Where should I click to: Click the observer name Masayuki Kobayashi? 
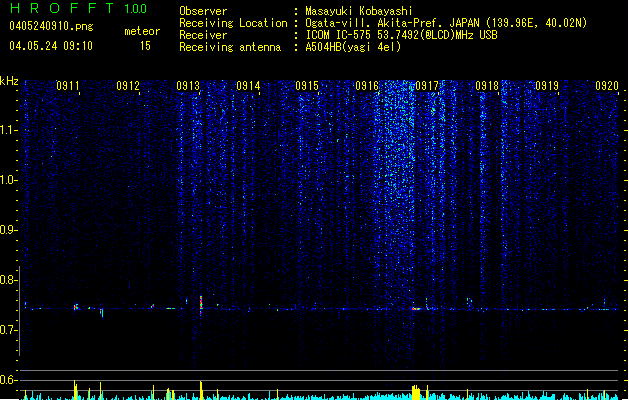[359, 11]
